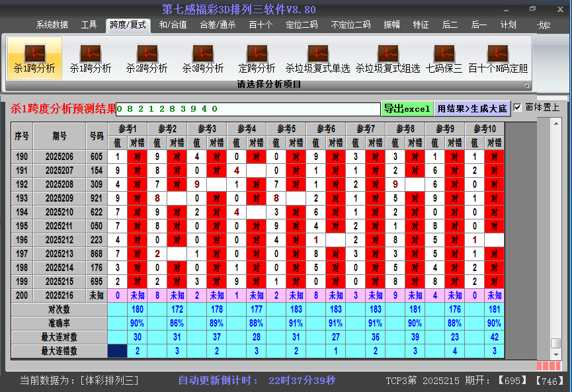Click the 参考1 column header
572x392 pixels.
128,129
